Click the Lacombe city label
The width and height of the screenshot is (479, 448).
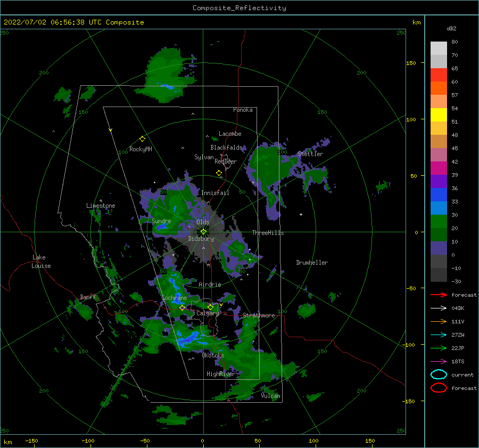(x=230, y=134)
